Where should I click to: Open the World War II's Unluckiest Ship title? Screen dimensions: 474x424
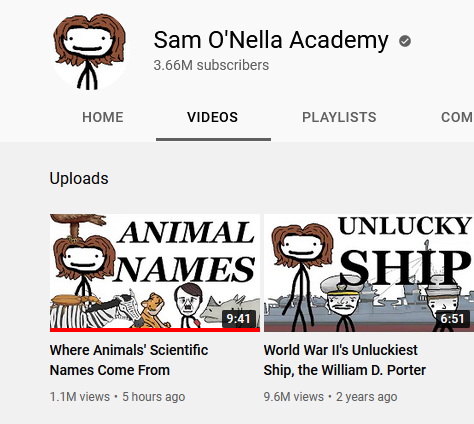(345, 360)
